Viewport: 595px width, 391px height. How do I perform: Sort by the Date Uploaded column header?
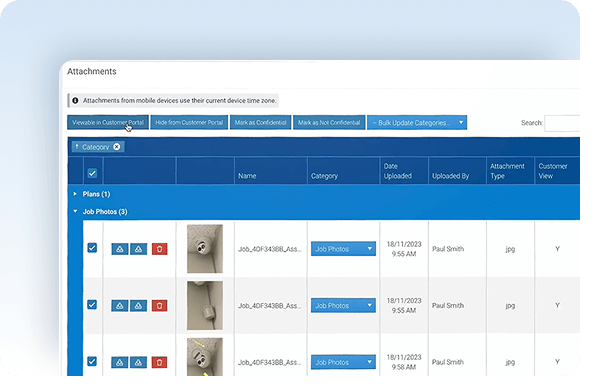[x=398, y=171]
